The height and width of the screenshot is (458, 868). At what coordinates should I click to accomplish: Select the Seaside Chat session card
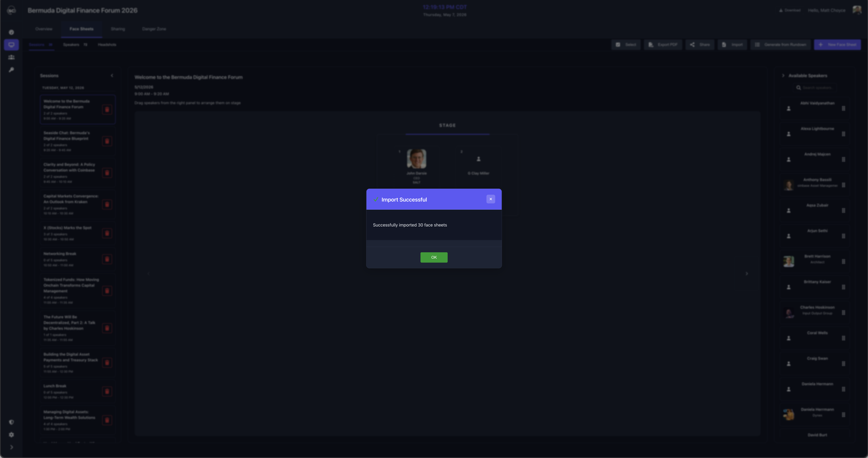click(77, 141)
